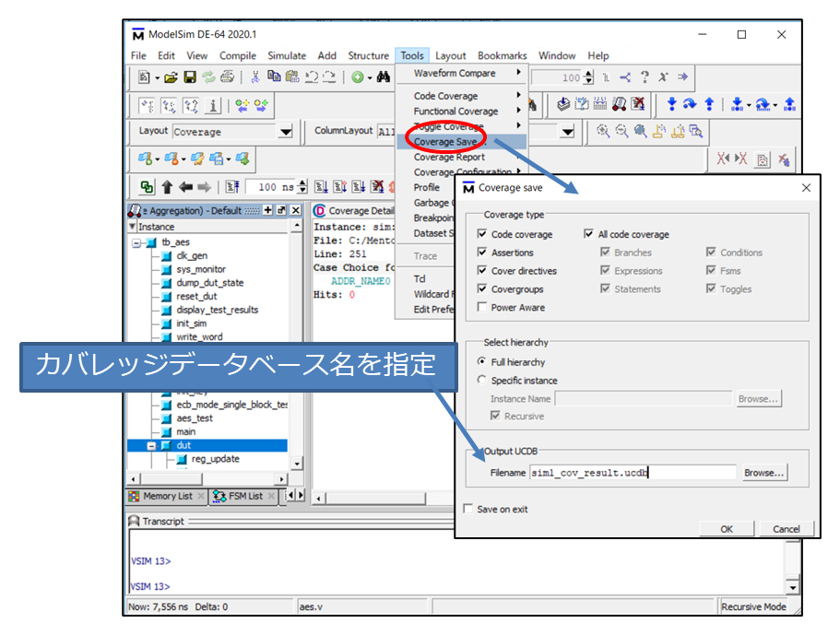Toggle the Covergroups checkbox
Screen dimensions: 840x635
point(482,288)
